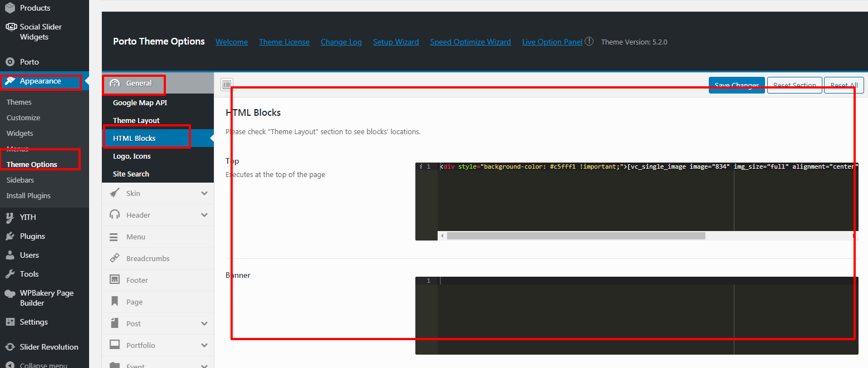Click the Save Changes button

pyautogui.click(x=737, y=85)
